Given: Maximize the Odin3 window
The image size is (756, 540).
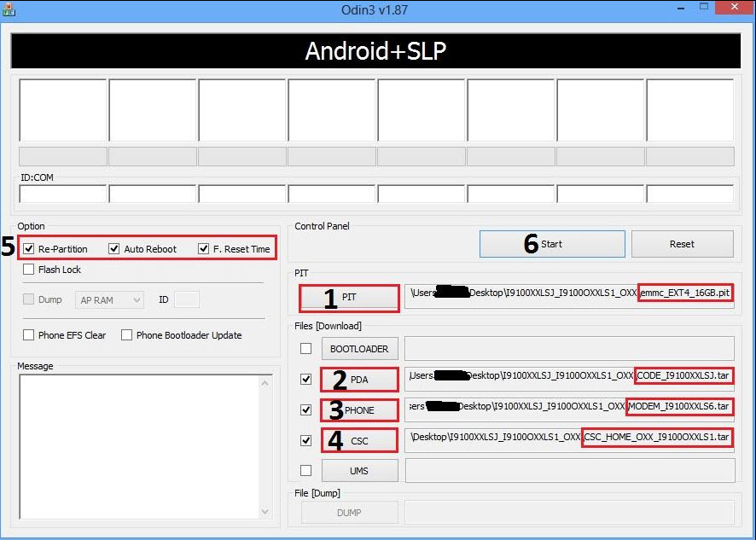Looking at the screenshot, I should click(705, 9).
